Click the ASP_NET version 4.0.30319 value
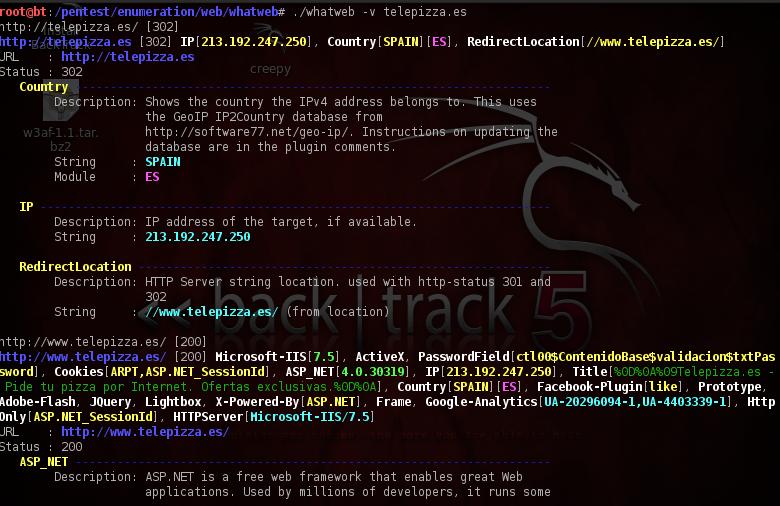Screen dimensions: 780x506 pyautogui.click(x=372, y=372)
